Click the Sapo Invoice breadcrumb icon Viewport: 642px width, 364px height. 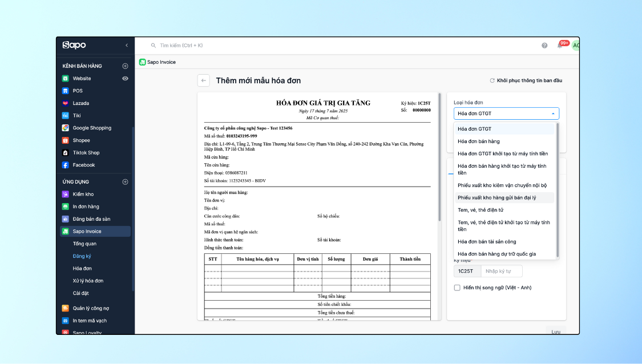point(143,62)
